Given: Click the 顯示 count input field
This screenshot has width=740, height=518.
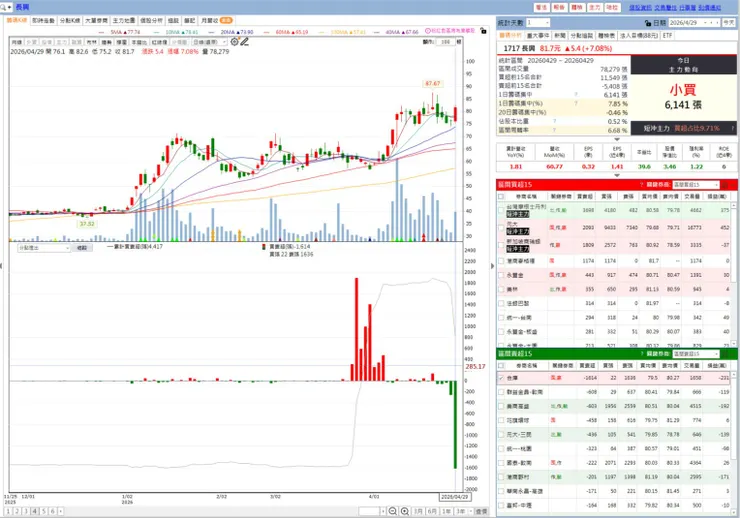Looking at the screenshot, I should point(445,42).
